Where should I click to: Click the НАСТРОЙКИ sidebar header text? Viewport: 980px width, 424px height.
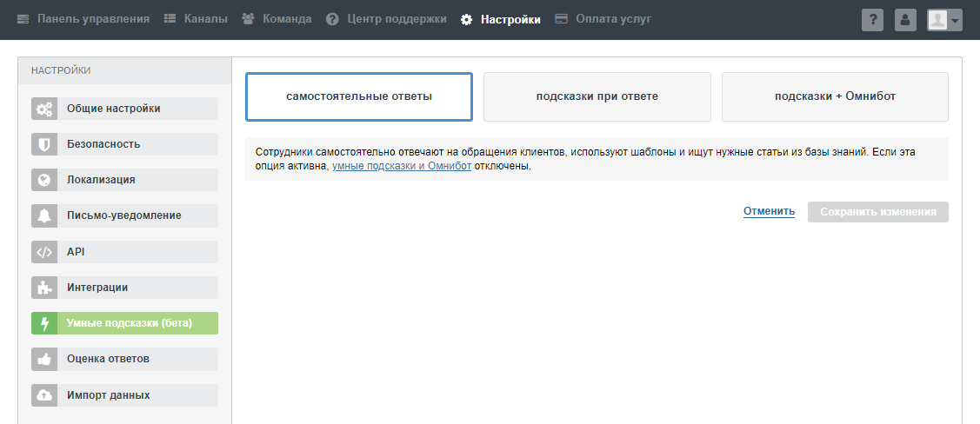61,70
